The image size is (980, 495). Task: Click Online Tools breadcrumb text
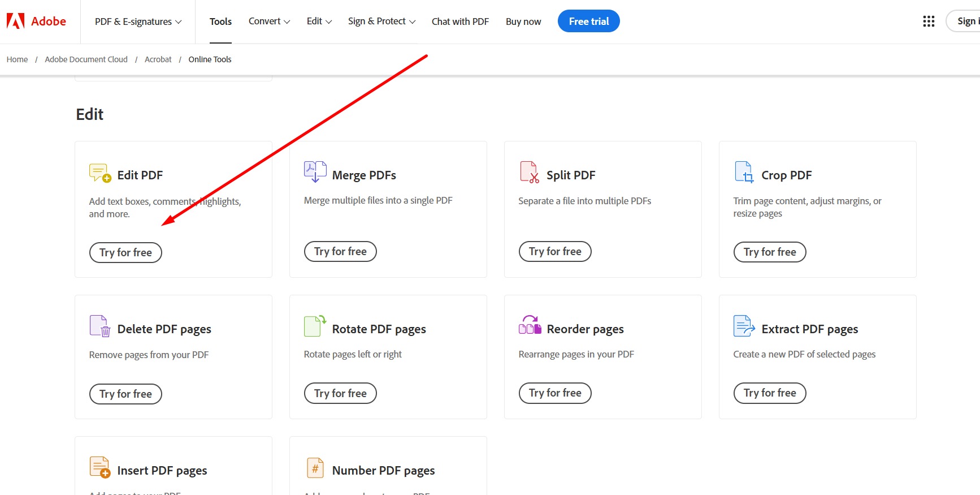210,59
